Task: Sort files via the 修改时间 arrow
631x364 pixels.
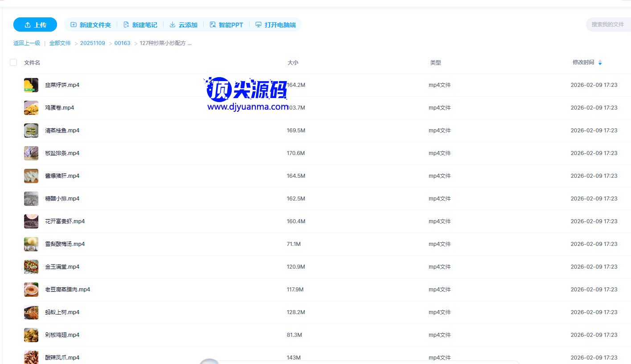Action: tap(600, 62)
